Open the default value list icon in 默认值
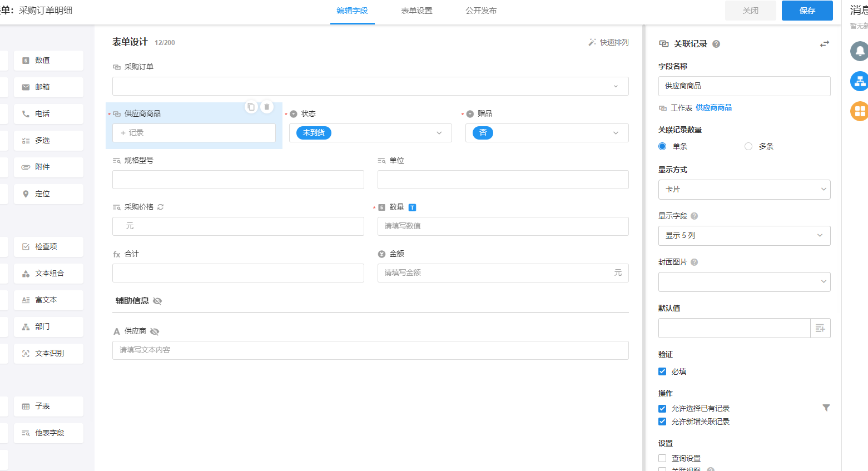The image size is (868, 471). [820, 329]
